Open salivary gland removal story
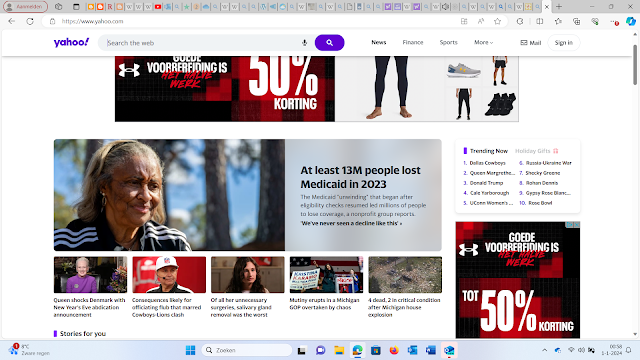The image size is (640, 360). (247, 287)
